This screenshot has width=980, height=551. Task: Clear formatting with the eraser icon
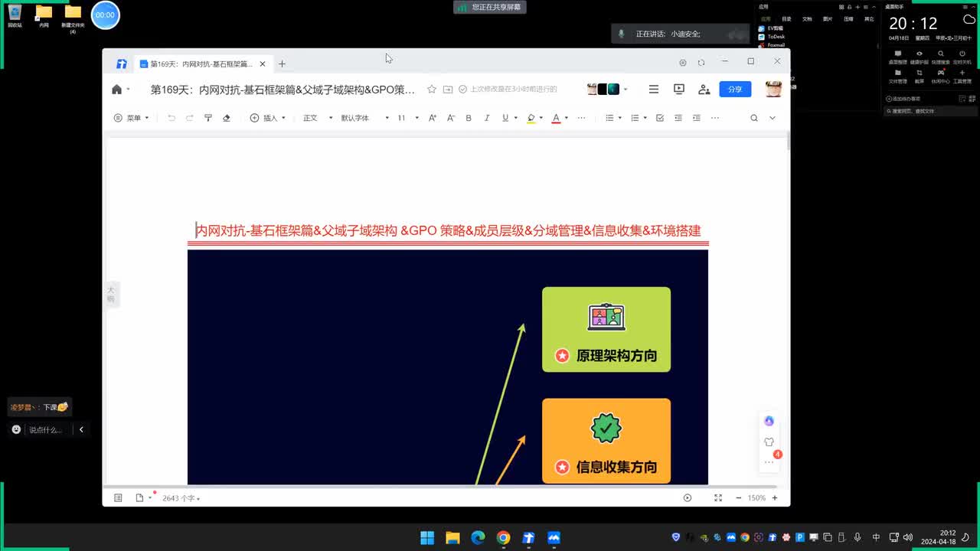click(x=227, y=118)
